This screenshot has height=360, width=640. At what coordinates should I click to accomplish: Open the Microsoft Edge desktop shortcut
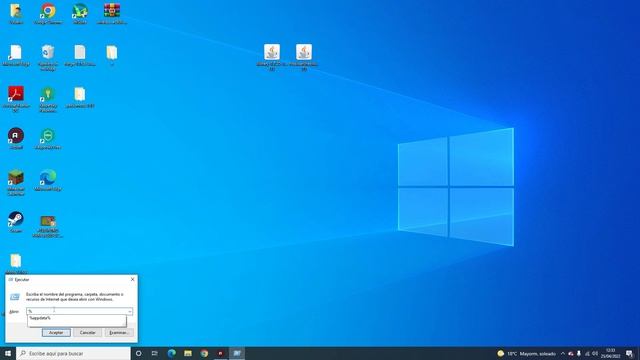(48, 180)
